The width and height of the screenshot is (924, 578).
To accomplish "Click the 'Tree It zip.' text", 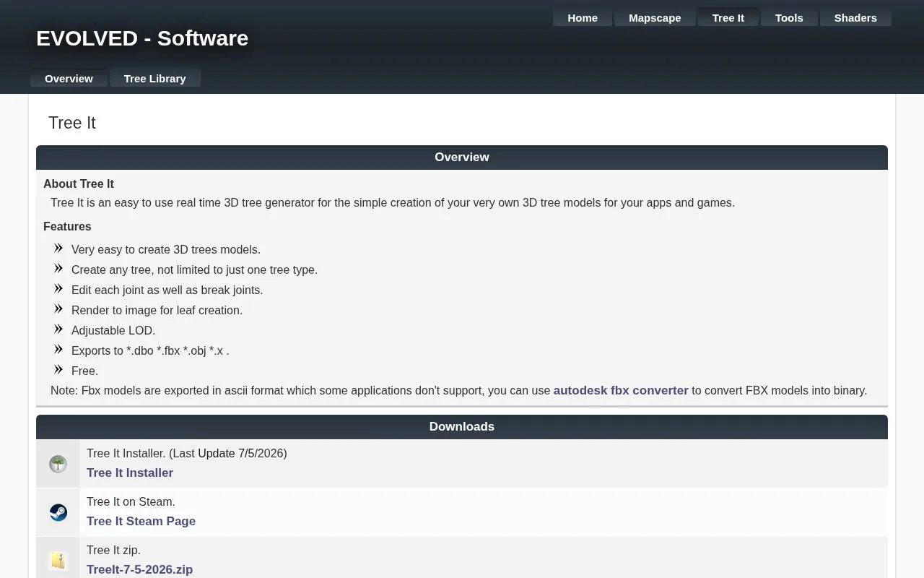I will pos(113,550).
